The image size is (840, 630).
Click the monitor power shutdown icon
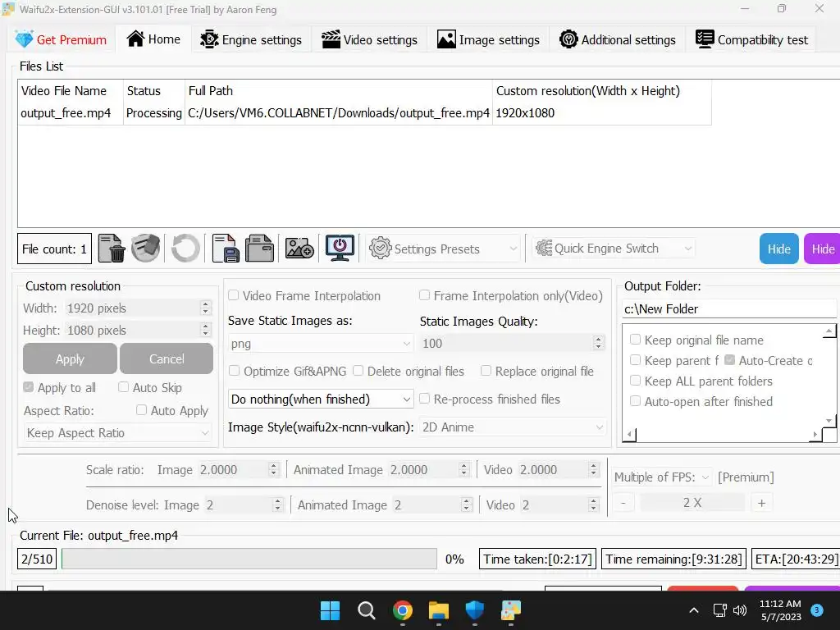340,249
